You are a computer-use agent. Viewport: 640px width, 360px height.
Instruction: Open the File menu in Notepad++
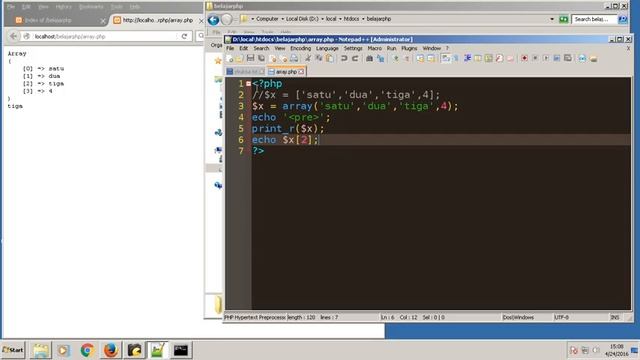(230, 48)
